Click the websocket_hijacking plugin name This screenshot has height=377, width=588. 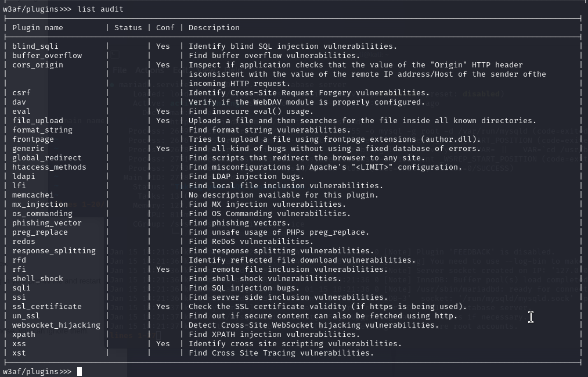(56, 325)
